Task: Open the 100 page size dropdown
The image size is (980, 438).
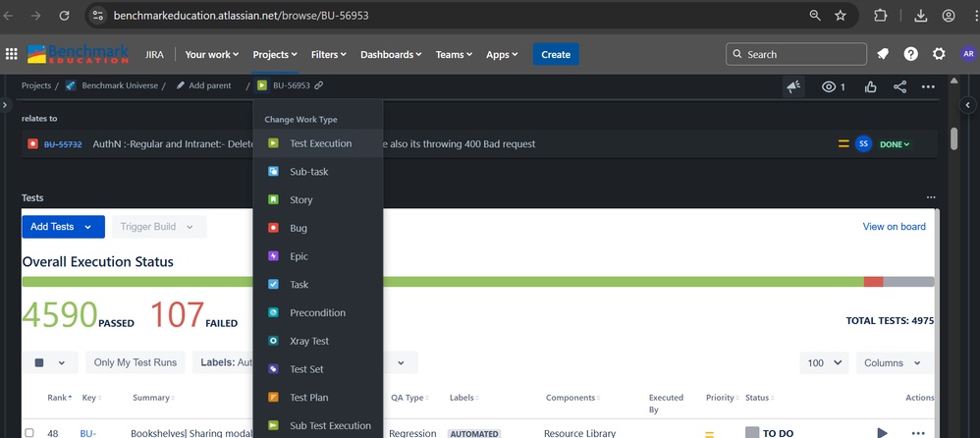Action: (x=824, y=363)
